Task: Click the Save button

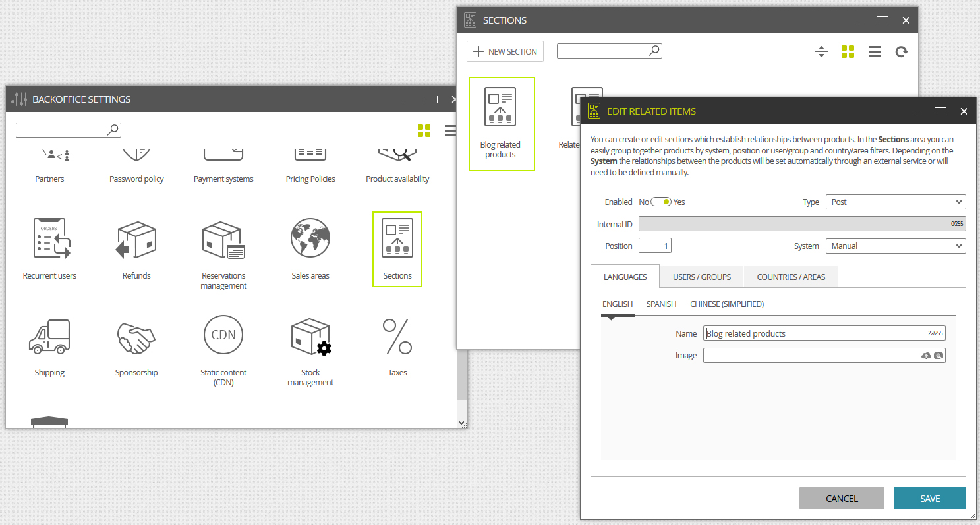Action: [930, 499]
